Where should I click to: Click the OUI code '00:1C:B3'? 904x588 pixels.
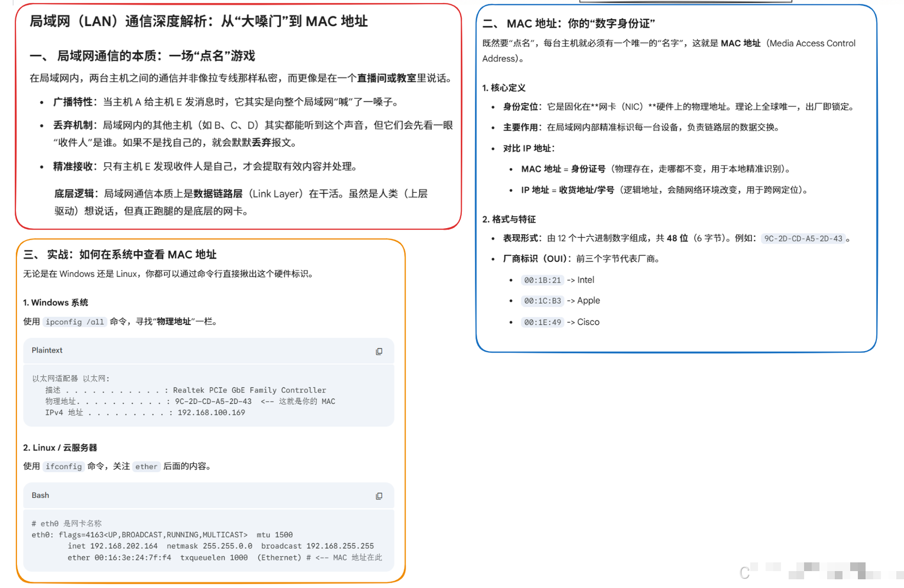click(x=542, y=301)
